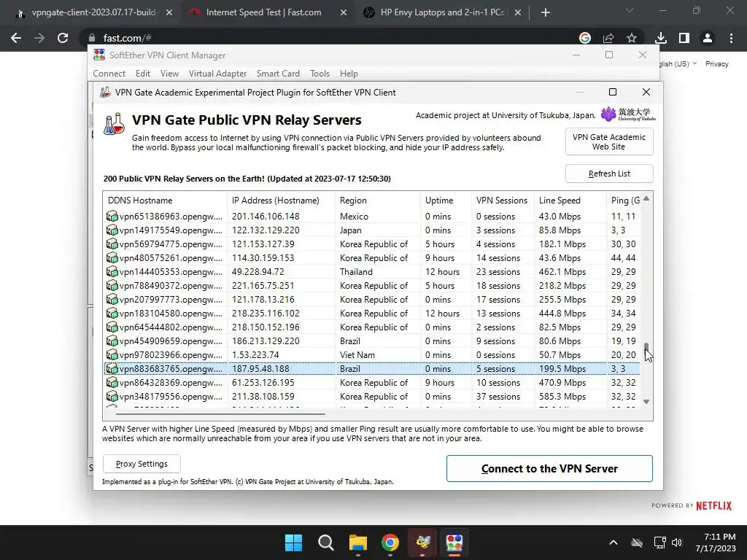This screenshot has height=560, width=747.
Task: Select the Viet Nam server 1.53.223.74
Action: click(371, 355)
